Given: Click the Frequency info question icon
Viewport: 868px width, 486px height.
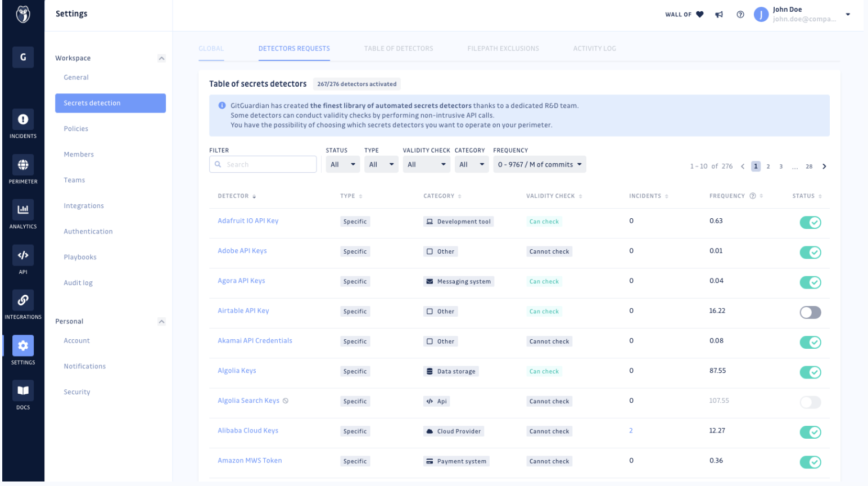Looking at the screenshot, I should pyautogui.click(x=753, y=196).
